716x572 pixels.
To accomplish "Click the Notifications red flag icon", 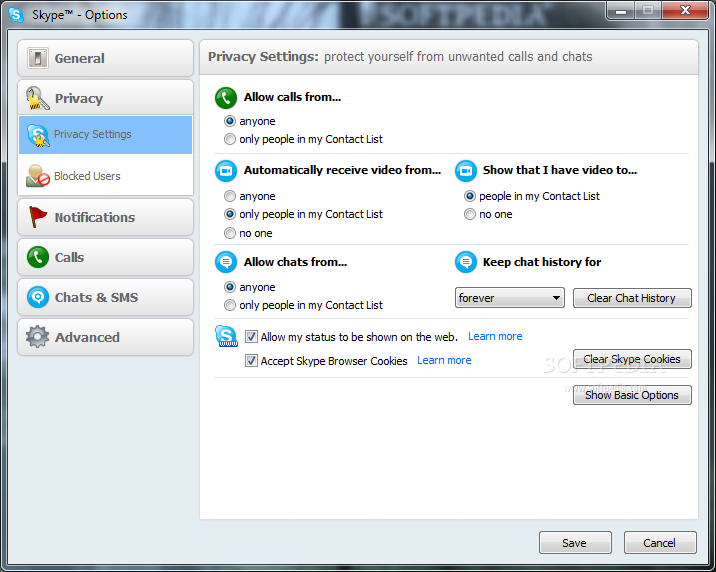I will click(37, 217).
